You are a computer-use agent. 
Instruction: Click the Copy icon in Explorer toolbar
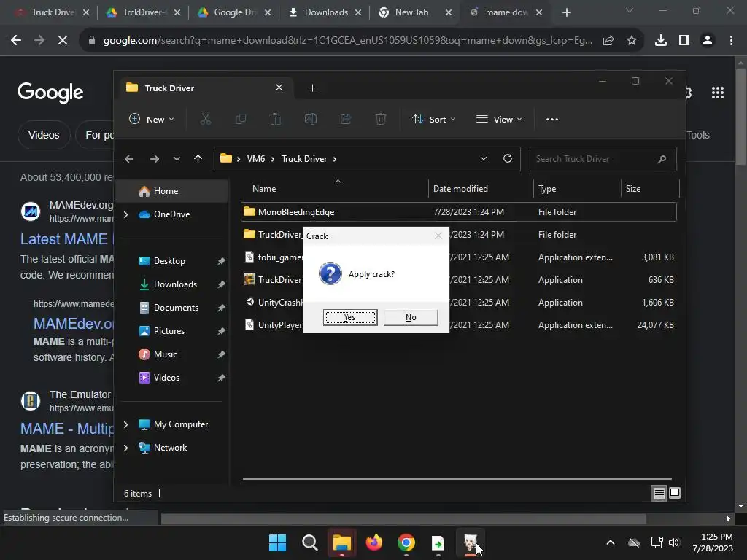pos(241,119)
